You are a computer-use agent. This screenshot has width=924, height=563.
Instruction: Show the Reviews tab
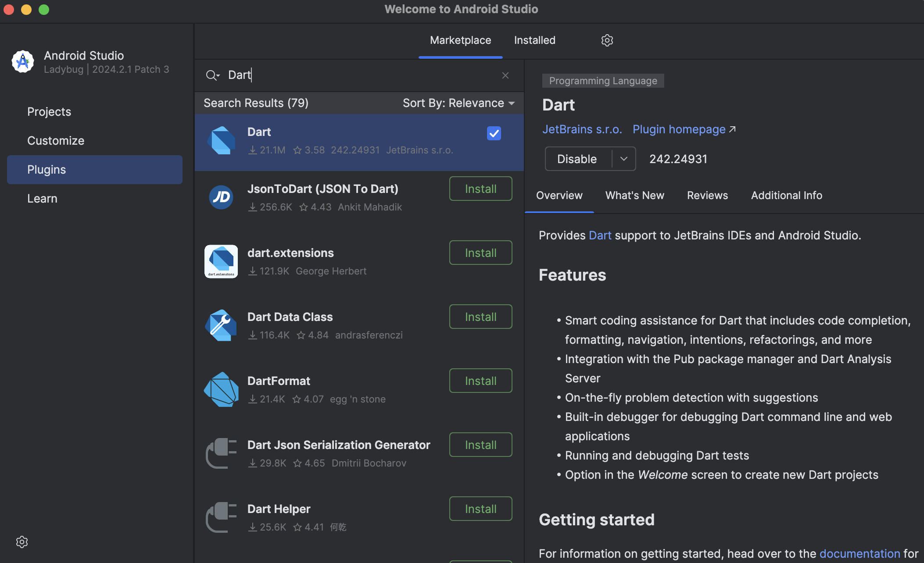[x=707, y=196]
